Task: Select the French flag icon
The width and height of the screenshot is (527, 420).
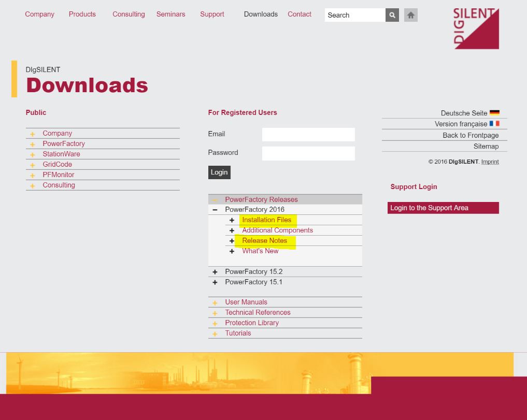Action: [494, 124]
